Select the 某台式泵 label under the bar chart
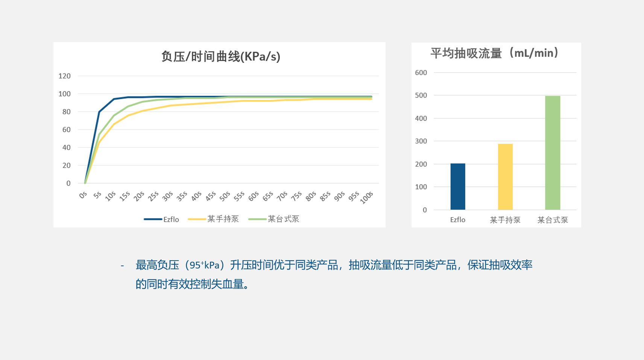 coord(552,220)
